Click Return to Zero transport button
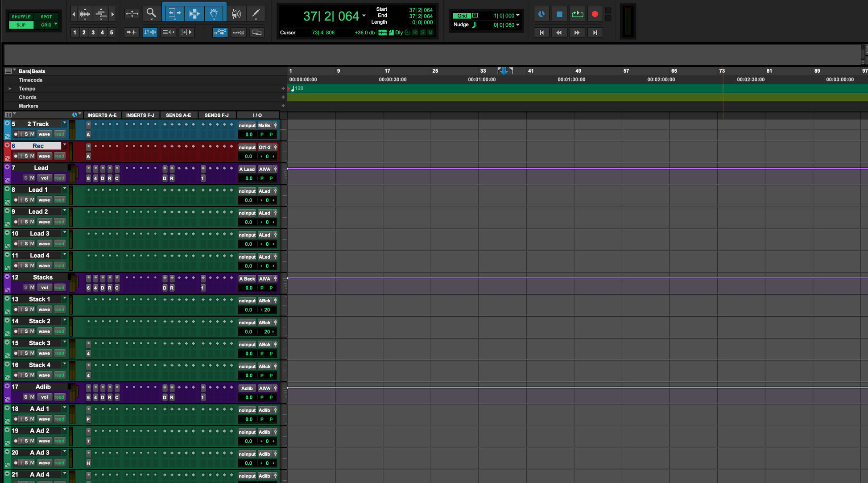The height and width of the screenshot is (483, 868). [541, 33]
